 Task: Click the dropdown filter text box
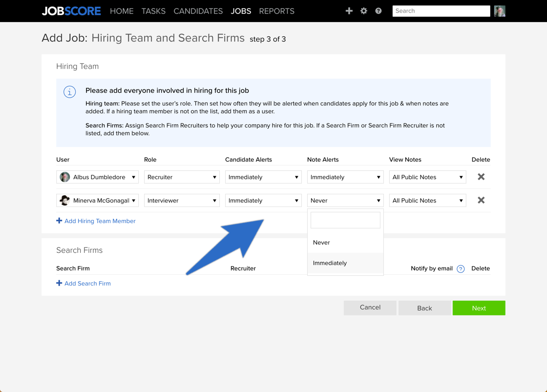(345, 220)
